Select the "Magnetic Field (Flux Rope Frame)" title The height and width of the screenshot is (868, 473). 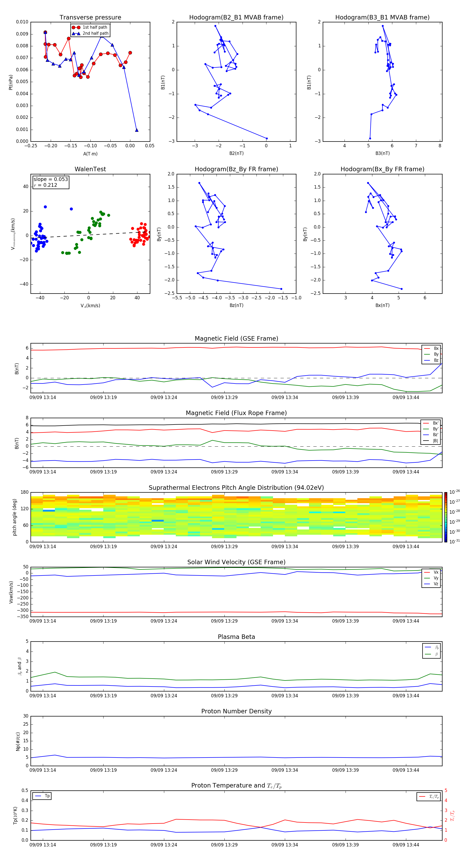[x=236, y=413]
